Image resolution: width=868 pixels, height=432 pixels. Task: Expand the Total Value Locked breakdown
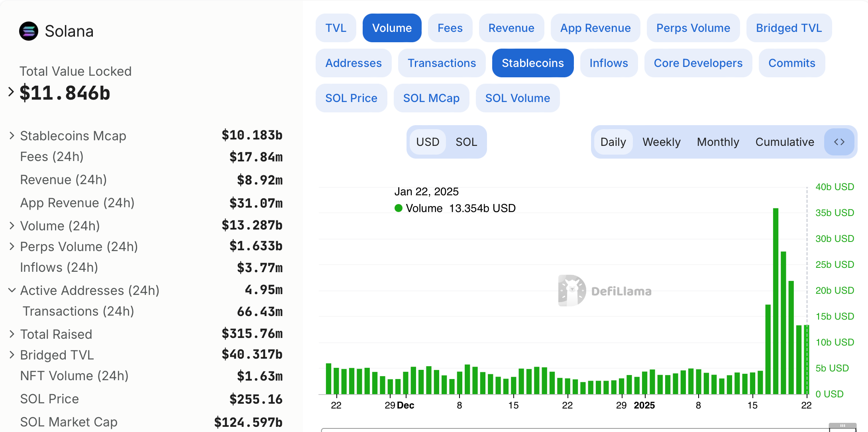pyautogui.click(x=11, y=92)
